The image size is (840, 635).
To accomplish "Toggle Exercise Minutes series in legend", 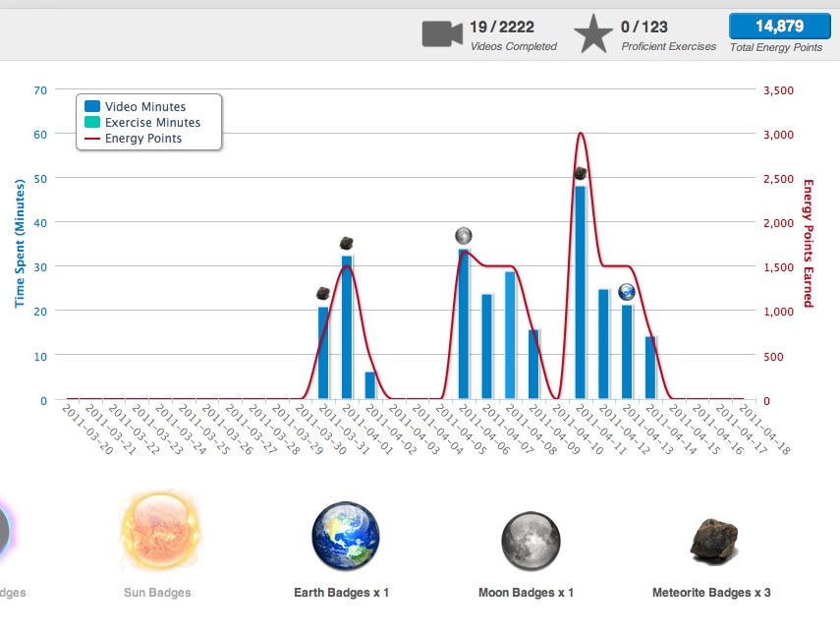I will 152,123.
